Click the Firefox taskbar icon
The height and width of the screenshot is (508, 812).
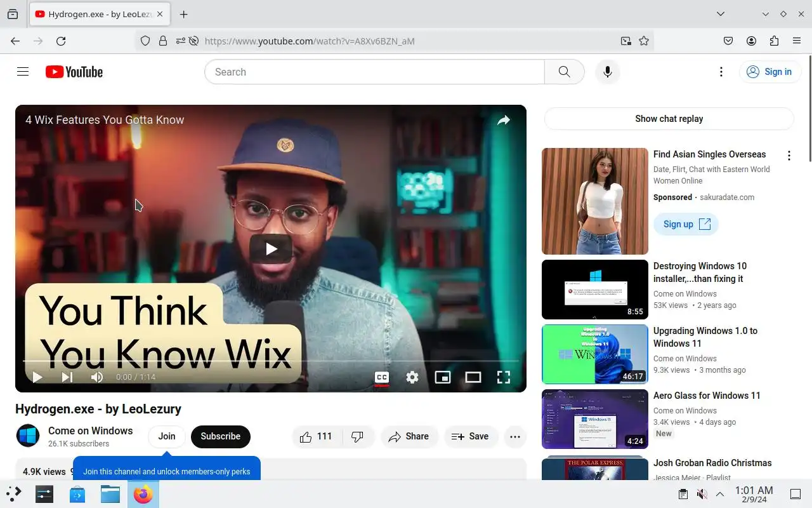point(143,494)
